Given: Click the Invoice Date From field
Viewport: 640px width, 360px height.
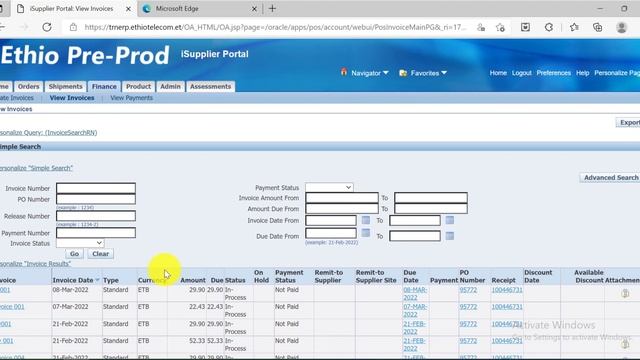Looking at the screenshot, I should pos(331,220).
